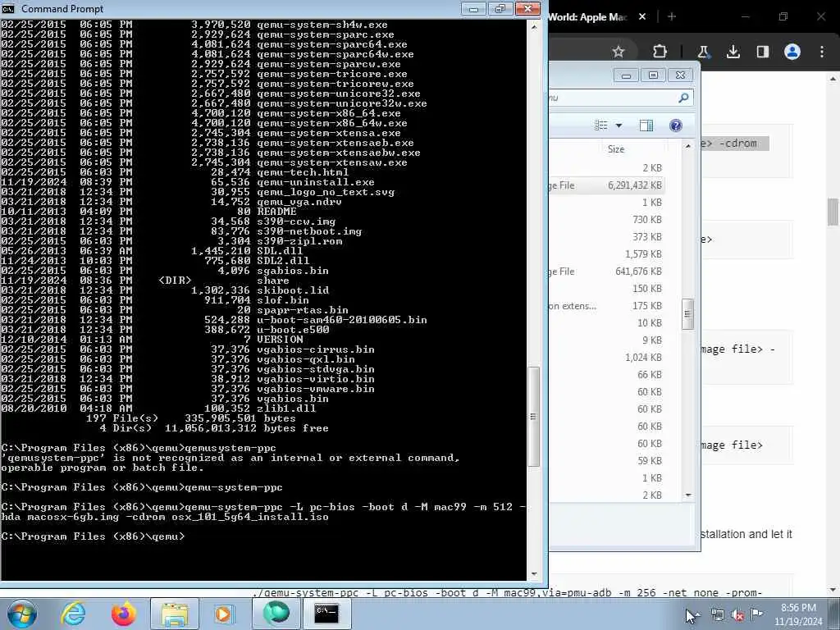Open Chrome Labs flask icon
The height and width of the screenshot is (630, 840).
pos(703,52)
